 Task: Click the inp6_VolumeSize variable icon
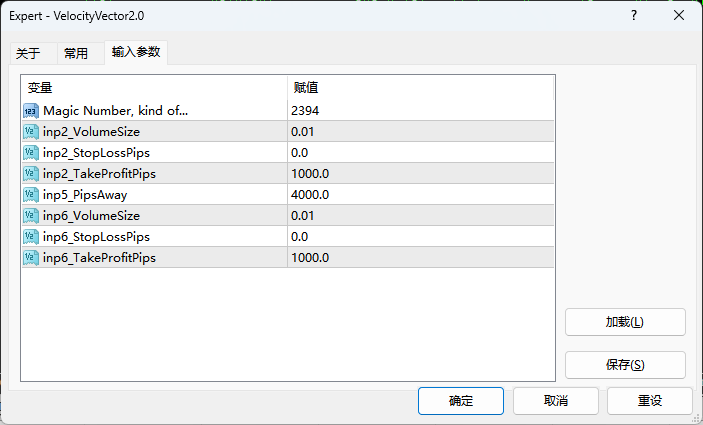[x=31, y=215]
